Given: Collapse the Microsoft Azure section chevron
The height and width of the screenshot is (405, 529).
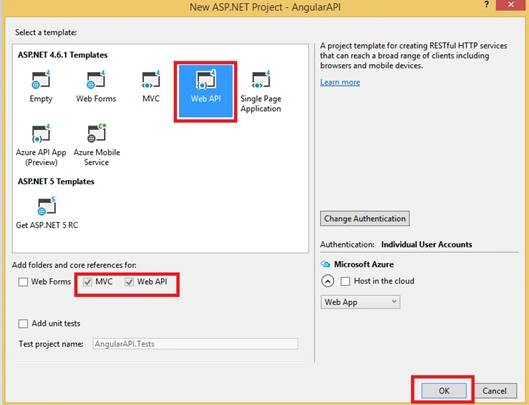Looking at the screenshot, I should (328, 281).
